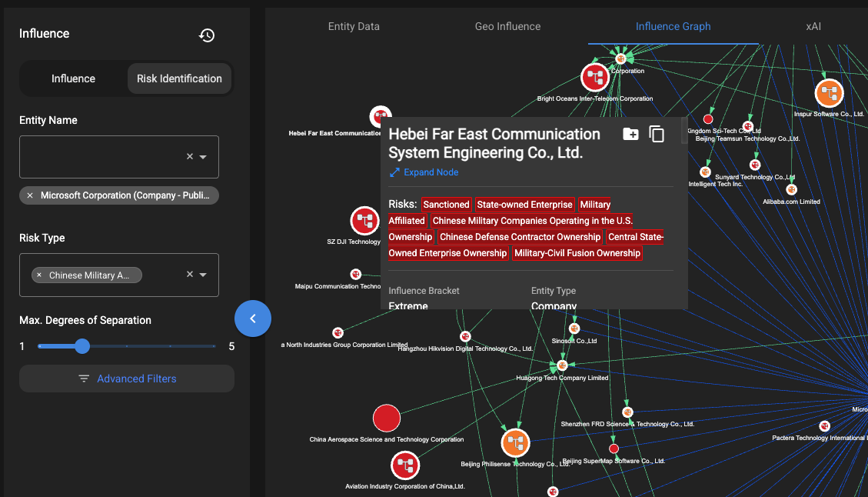The height and width of the screenshot is (497, 868).
Task: Click the Extreme influence bracket value
Action: (x=408, y=305)
